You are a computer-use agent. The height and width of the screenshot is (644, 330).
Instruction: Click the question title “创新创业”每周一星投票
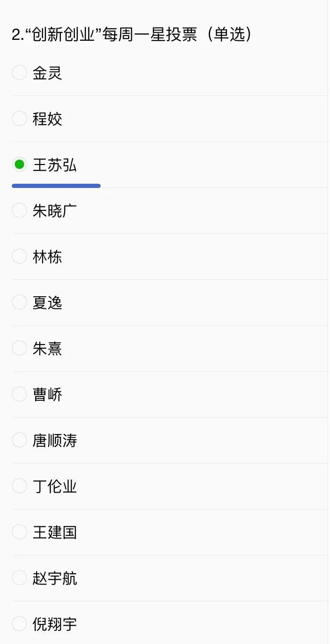tap(132, 35)
